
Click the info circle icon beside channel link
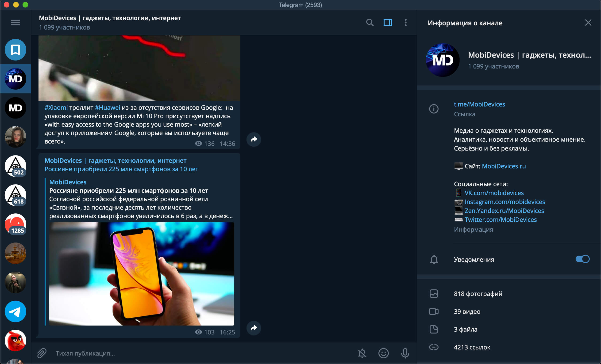(x=434, y=109)
